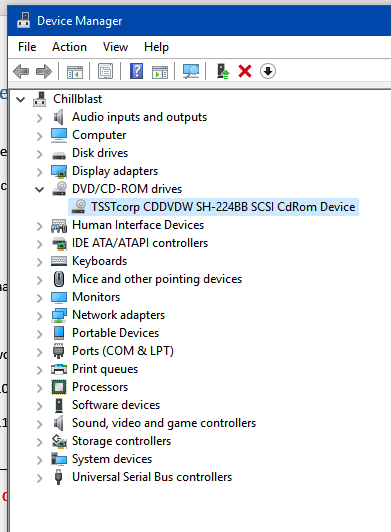This screenshot has width=391, height=532.
Task: Toggle the show/hide action pane icon
Action: pos(160,72)
